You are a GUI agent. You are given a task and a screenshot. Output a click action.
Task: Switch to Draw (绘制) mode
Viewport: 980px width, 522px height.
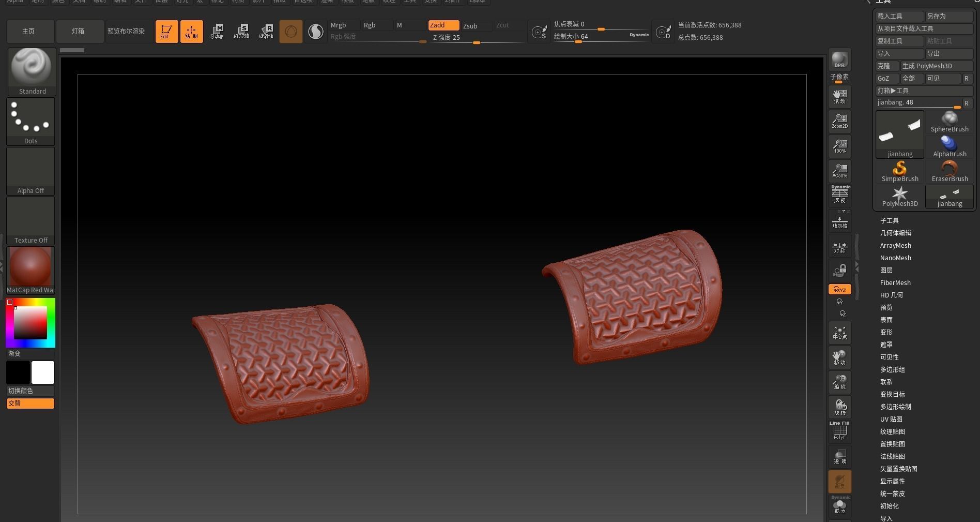(x=191, y=31)
